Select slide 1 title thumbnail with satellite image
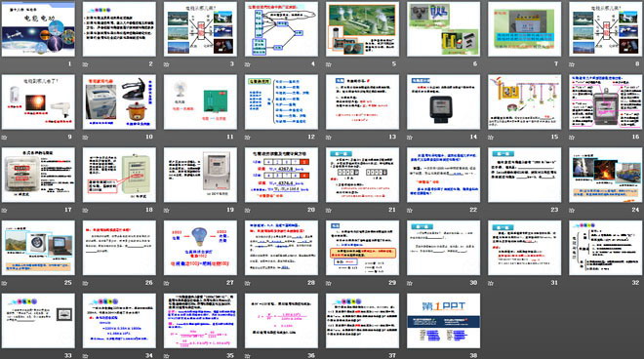 pyautogui.click(x=38, y=29)
